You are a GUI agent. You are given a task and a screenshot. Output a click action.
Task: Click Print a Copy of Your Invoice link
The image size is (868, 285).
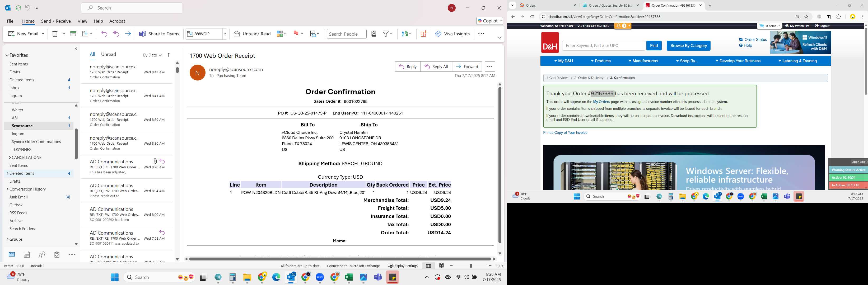[565, 132]
